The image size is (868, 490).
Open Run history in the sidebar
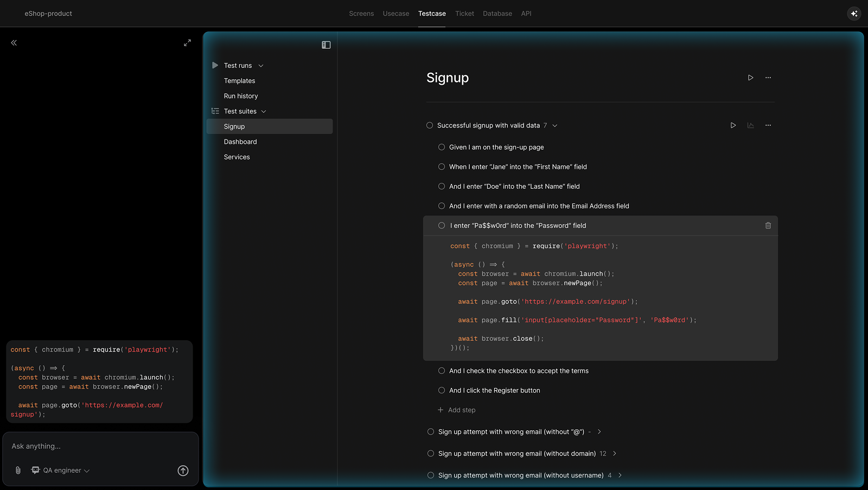240,96
